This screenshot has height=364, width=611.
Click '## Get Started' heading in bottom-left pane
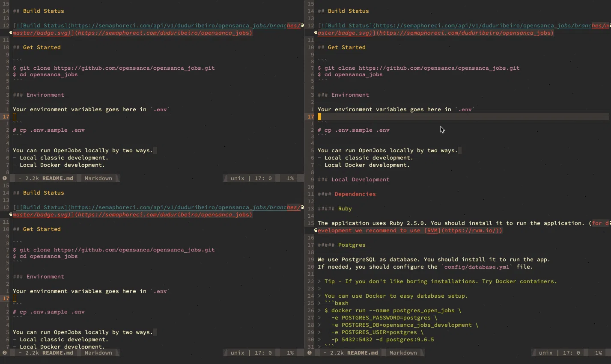[37, 229]
